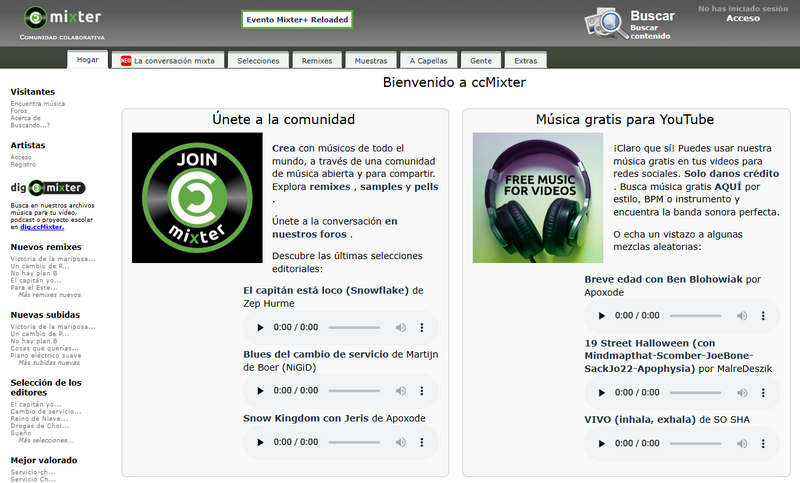Viewport: 800px width, 483px height.
Task: Open VIVO (inhala, exhala) title link
Action: coord(640,420)
